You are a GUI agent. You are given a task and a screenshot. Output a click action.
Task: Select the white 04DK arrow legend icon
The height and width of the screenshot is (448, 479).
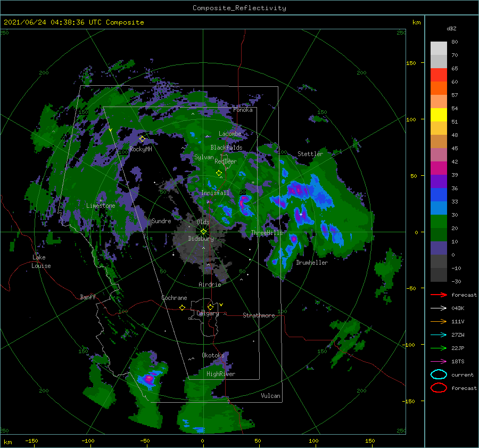point(439,308)
